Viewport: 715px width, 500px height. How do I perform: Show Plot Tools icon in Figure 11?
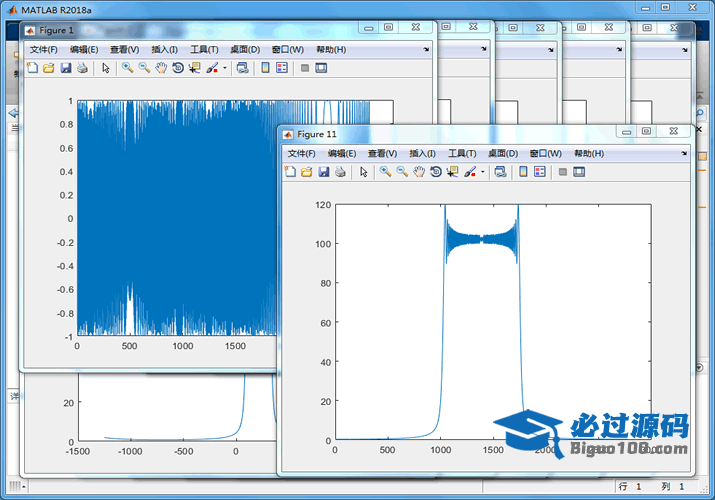[x=579, y=172]
